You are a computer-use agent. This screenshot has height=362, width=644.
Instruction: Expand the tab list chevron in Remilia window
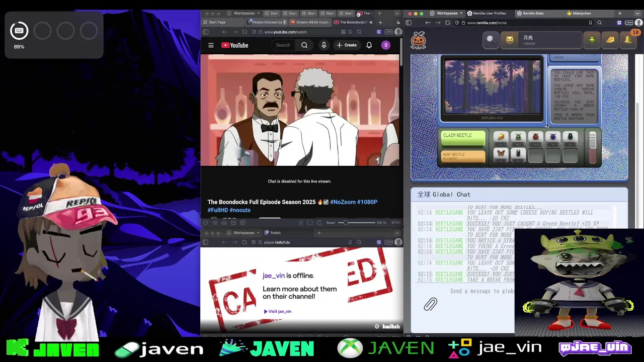coord(638,13)
